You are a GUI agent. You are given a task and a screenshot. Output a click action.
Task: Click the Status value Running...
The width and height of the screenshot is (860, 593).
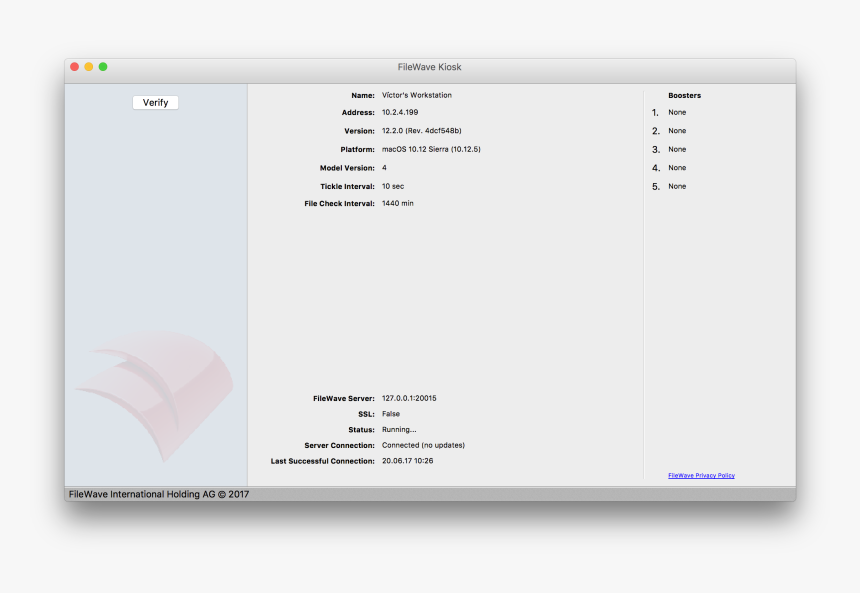point(399,430)
